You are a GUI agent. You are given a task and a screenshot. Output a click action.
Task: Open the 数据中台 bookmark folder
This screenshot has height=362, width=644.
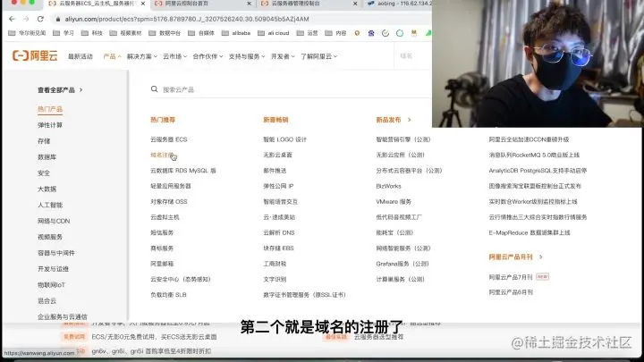point(165,33)
